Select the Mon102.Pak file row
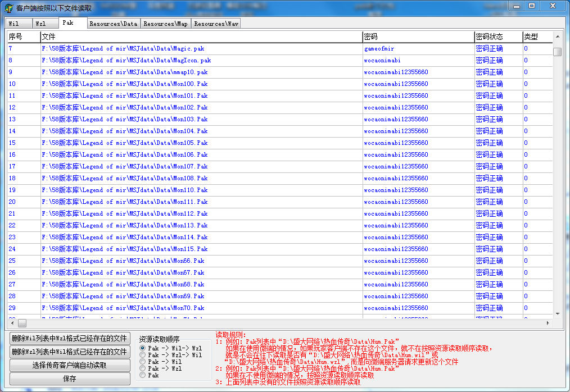 (x=280, y=107)
